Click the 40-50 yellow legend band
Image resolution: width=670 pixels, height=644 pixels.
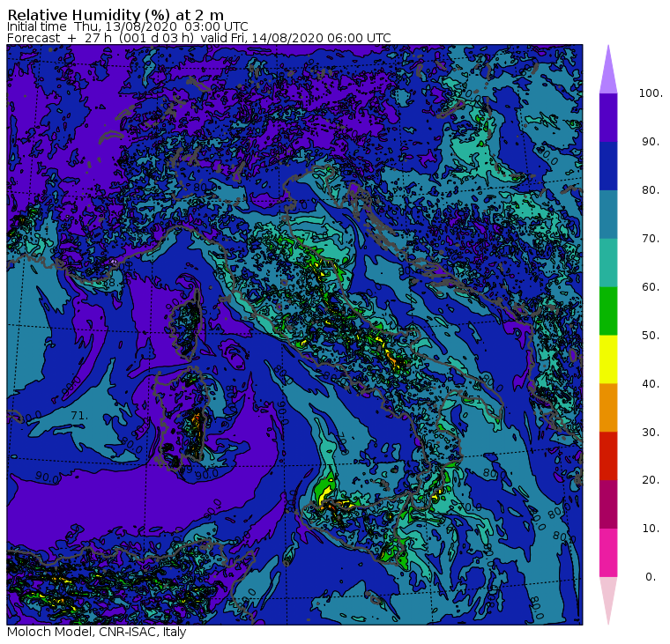608,359
